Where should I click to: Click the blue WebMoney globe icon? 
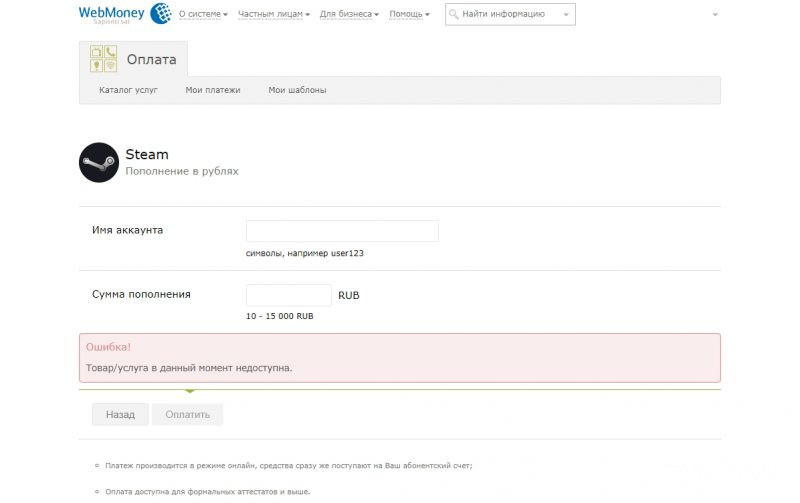[161, 13]
